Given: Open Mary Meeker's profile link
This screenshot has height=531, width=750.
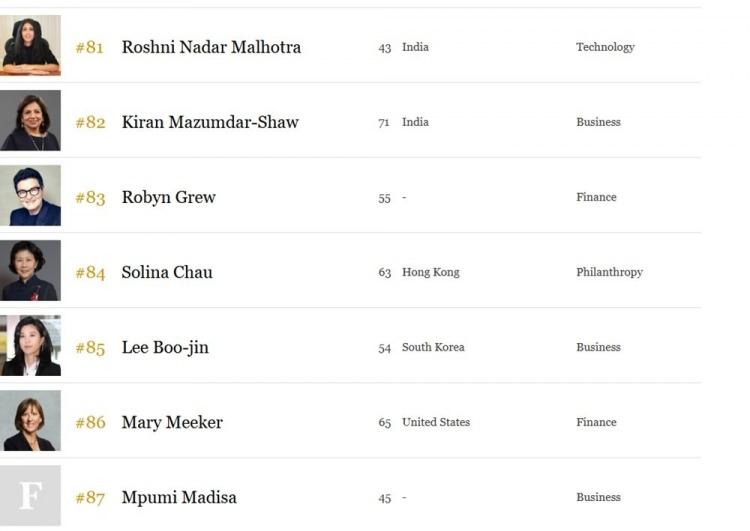Looking at the screenshot, I should click(x=172, y=423).
